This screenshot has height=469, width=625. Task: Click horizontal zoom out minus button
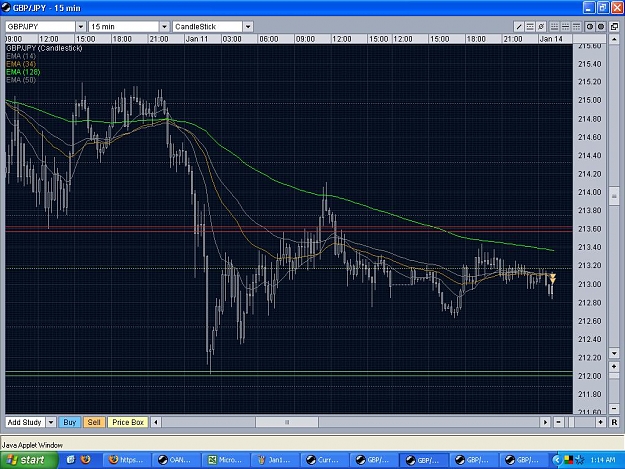coord(558,422)
